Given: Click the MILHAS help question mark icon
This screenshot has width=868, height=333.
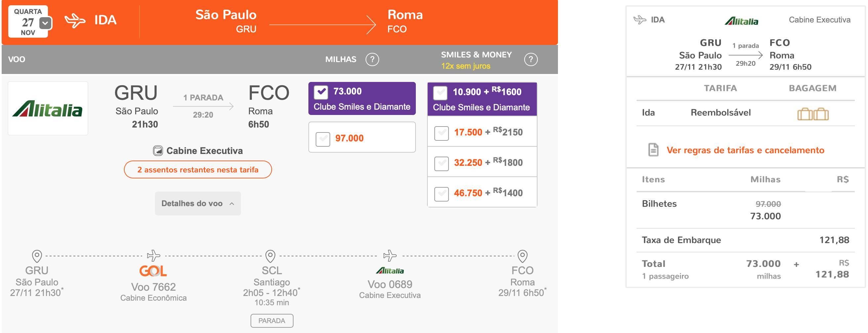Looking at the screenshot, I should click(x=372, y=59).
